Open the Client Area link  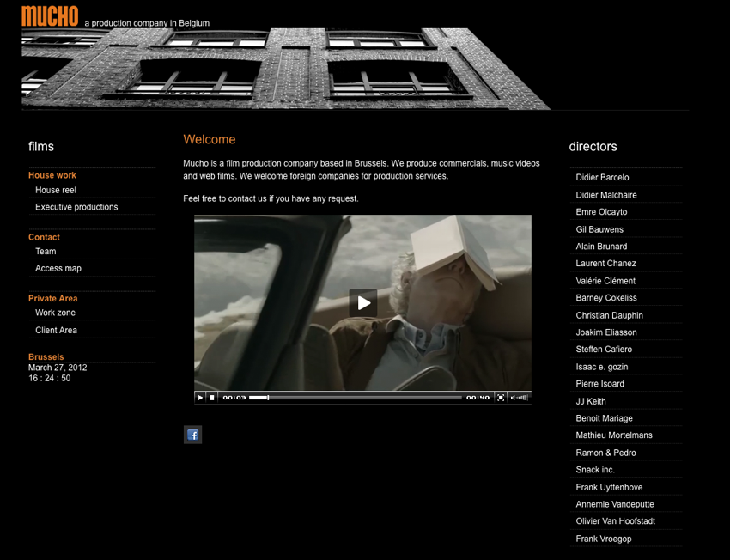click(56, 330)
